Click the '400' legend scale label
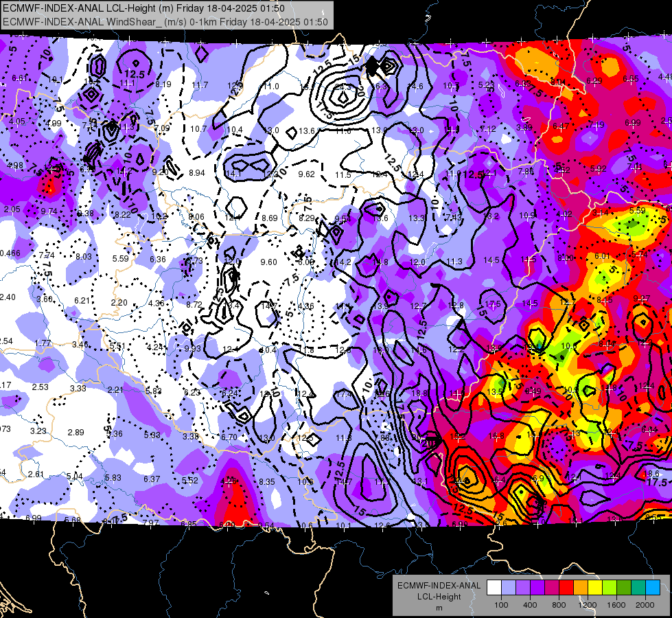The height and width of the screenshot is (618, 672). [x=530, y=605]
